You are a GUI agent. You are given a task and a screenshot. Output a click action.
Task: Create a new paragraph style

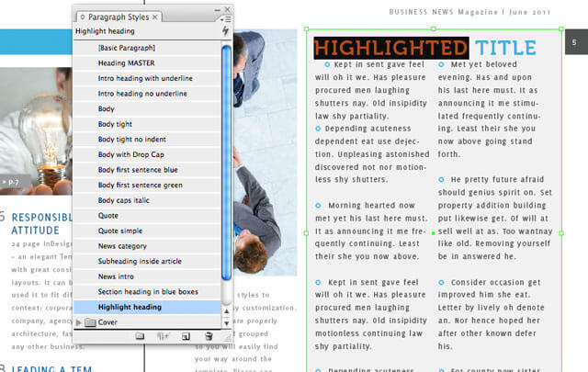[x=186, y=336]
